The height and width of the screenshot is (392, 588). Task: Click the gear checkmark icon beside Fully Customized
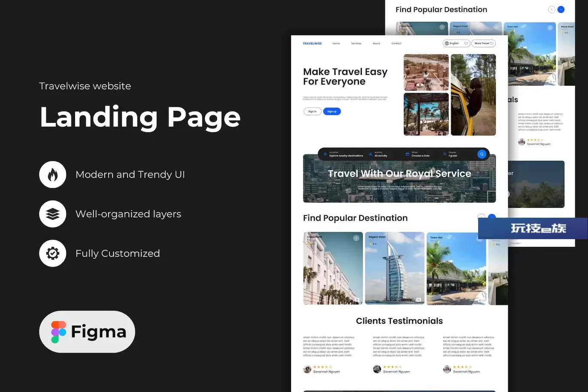pyautogui.click(x=53, y=253)
